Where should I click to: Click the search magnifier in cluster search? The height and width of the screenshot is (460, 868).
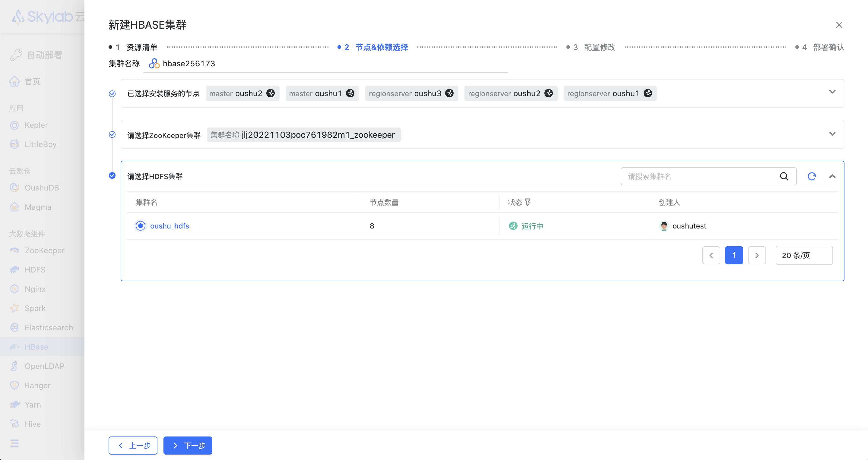click(x=784, y=176)
